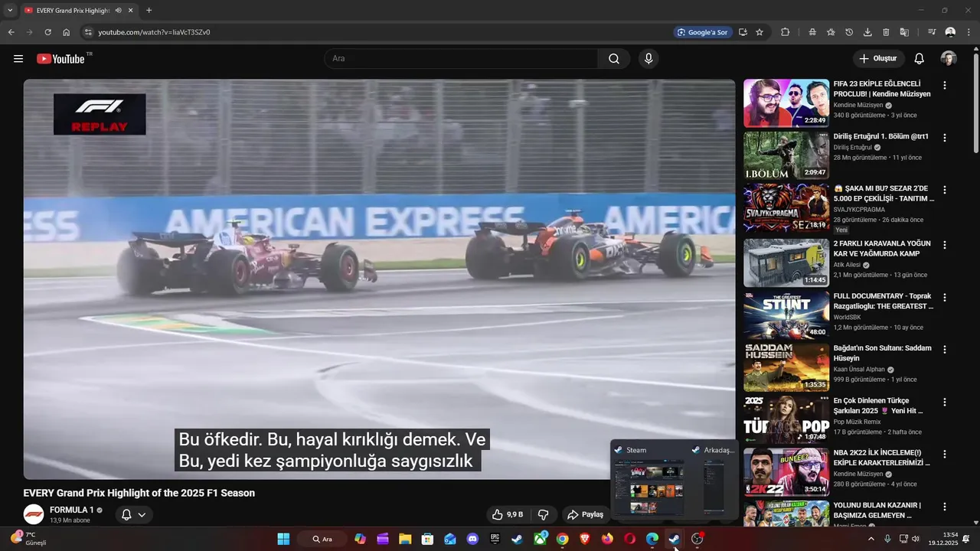Screen dimensions: 980x551
Task: Open Windows Start menu
Action: 283,539
